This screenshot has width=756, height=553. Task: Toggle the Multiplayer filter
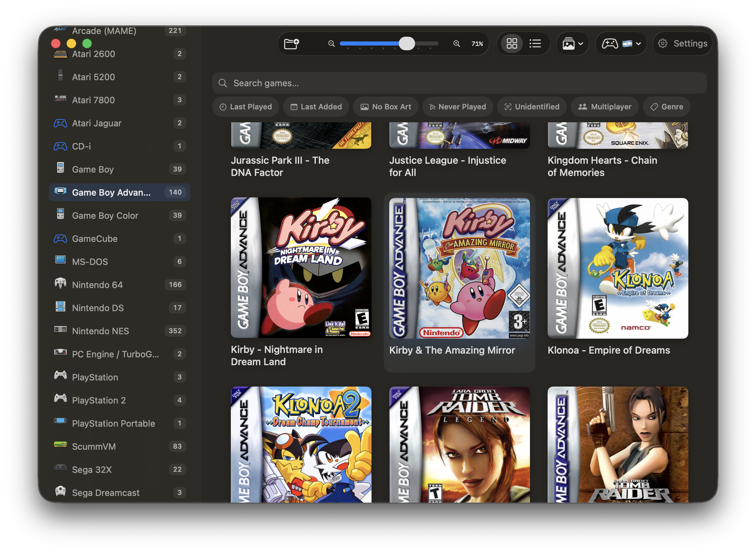(x=605, y=107)
